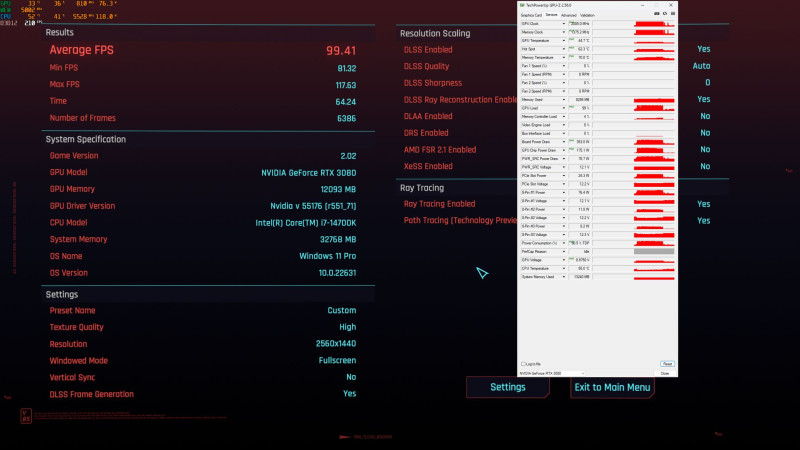Click the Resolution Scaling section header

click(435, 34)
